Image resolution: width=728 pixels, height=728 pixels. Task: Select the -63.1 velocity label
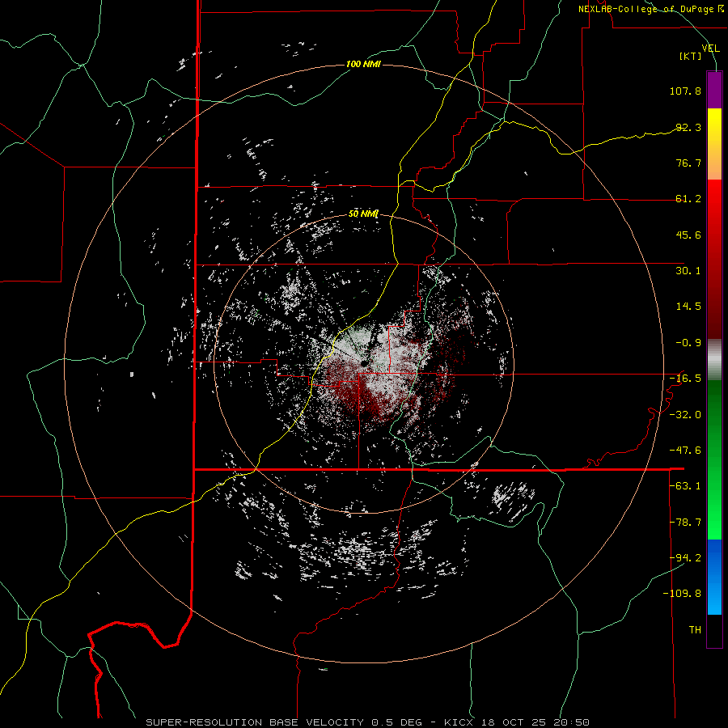coord(685,486)
